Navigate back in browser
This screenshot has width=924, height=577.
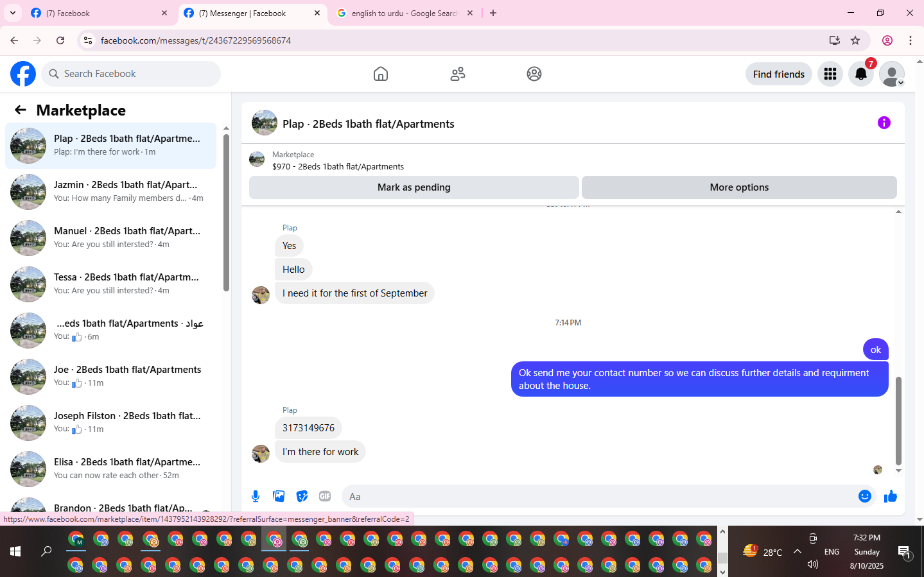(x=14, y=40)
